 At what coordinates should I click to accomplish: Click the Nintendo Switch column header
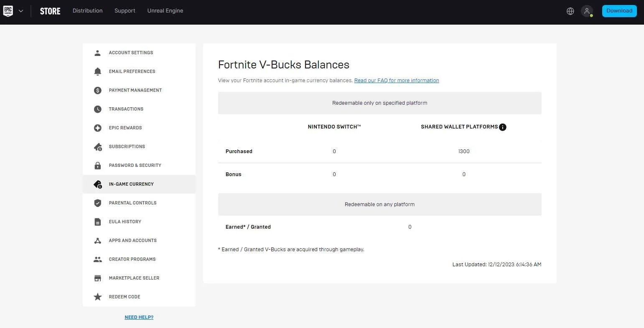[x=334, y=127]
